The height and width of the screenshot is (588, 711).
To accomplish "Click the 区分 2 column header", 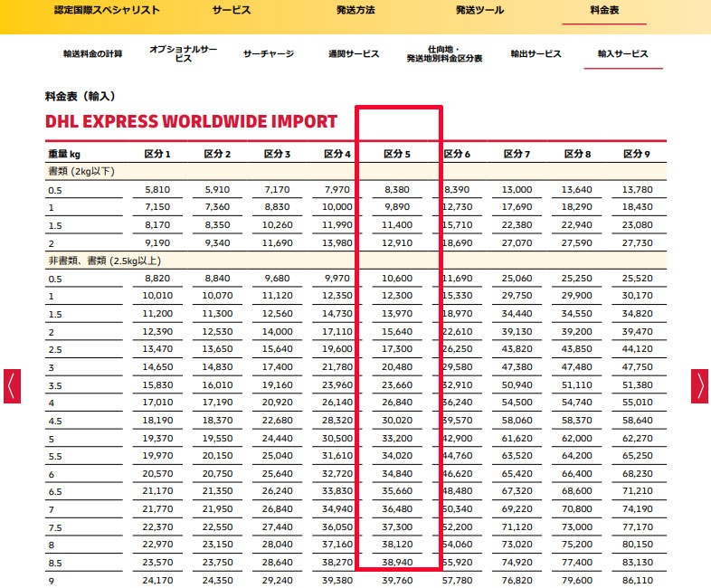I will click(217, 154).
